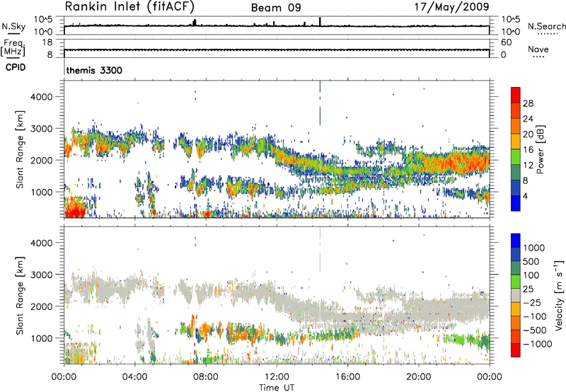Click the orange negative-velocity patch near 08:00

tap(204, 329)
